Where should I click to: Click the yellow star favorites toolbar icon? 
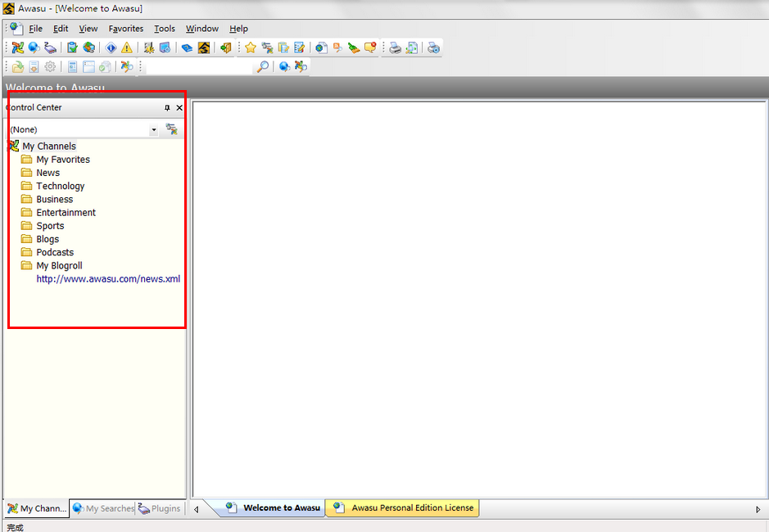click(251, 48)
